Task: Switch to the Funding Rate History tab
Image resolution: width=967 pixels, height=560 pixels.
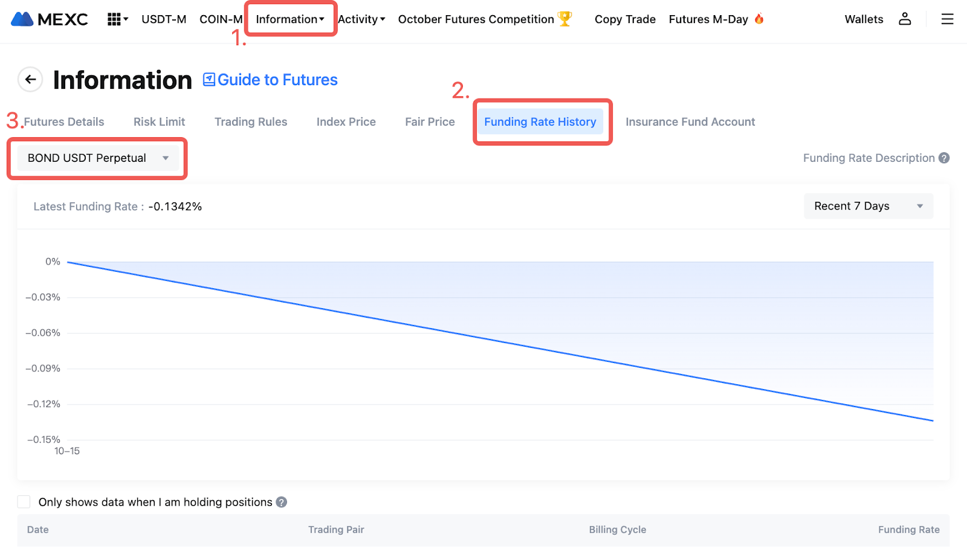Action: [x=540, y=121]
